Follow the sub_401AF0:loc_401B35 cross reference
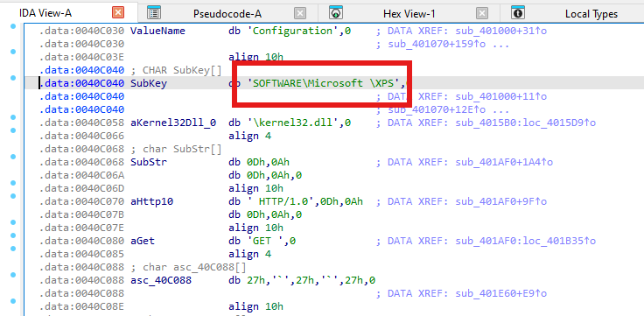This screenshot has width=644, height=316. (525, 242)
